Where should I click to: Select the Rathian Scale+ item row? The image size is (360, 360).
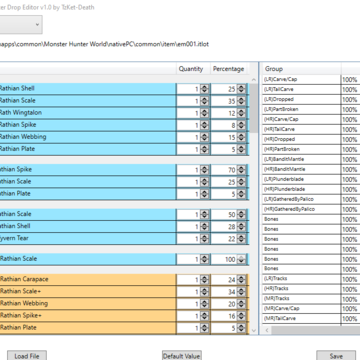[x=88, y=292]
